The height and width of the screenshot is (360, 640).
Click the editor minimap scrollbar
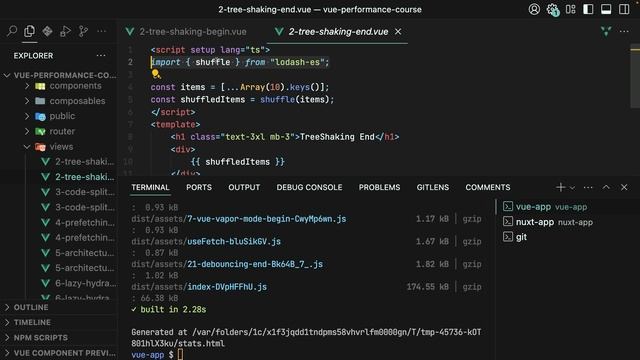pyautogui.click(x=635, y=76)
